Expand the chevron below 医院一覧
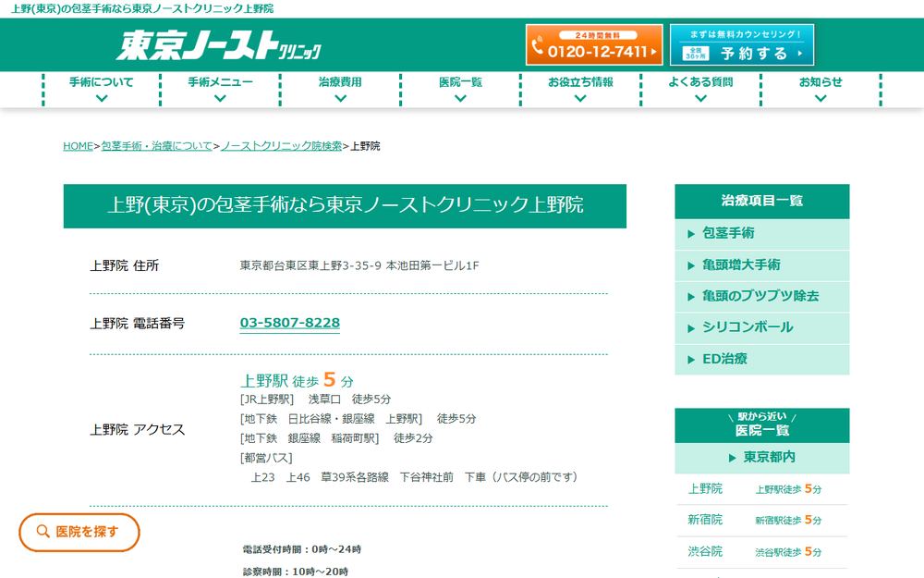This screenshot has height=578, width=924. point(460,99)
